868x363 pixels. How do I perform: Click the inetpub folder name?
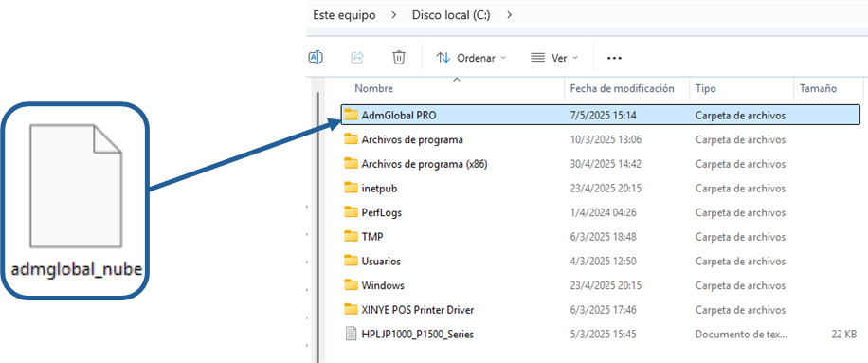pyautogui.click(x=379, y=189)
